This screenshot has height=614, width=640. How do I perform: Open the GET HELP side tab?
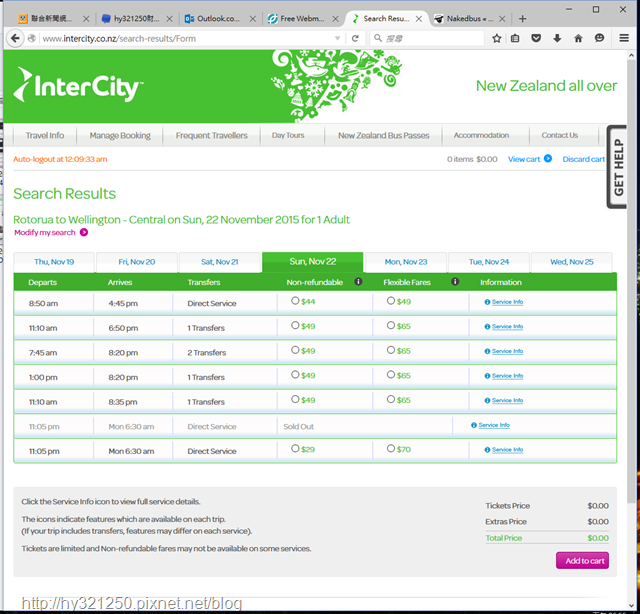pyautogui.click(x=617, y=167)
